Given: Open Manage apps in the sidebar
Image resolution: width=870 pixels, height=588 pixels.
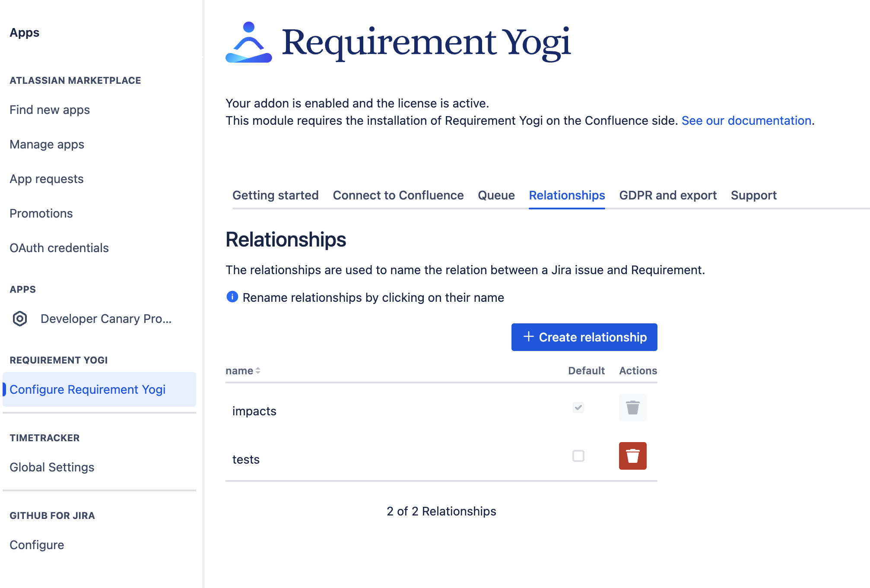Looking at the screenshot, I should [x=47, y=144].
